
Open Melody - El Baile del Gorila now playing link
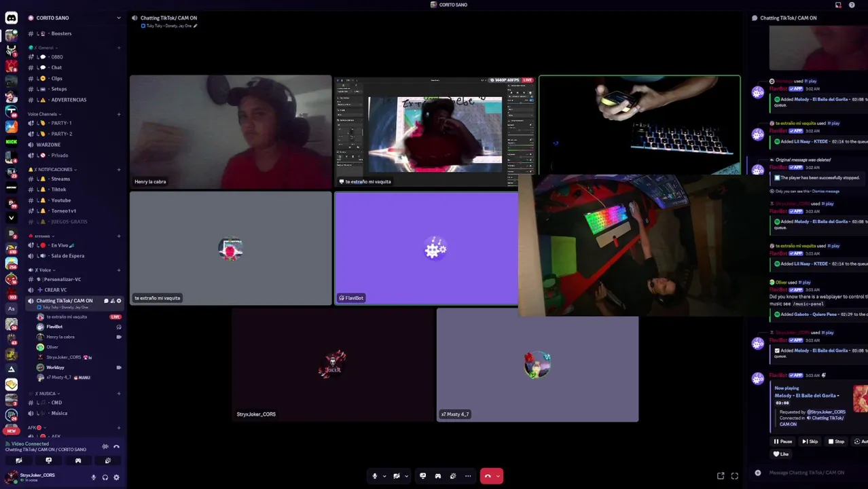(807, 395)
